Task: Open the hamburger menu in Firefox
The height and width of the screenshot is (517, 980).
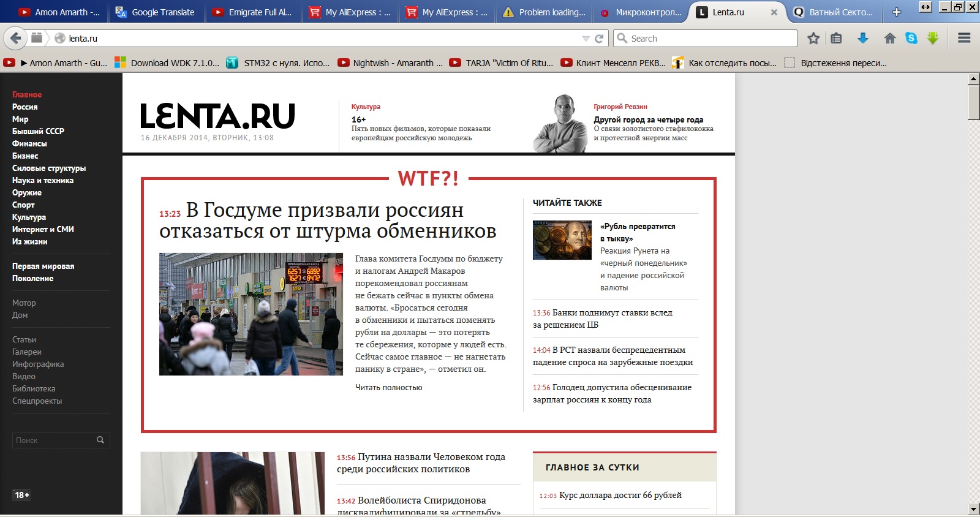Action: point(964,39)
